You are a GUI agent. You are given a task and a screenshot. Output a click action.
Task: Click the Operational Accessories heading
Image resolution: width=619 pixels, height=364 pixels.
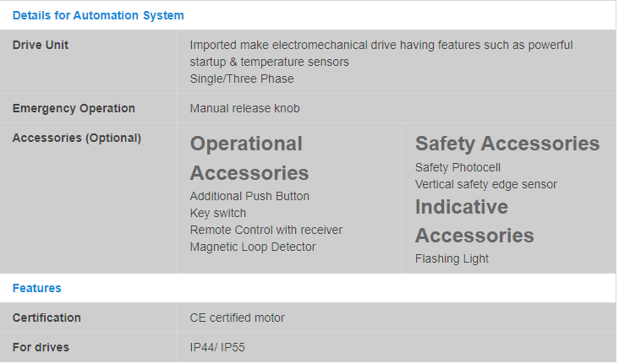(249, 158)
